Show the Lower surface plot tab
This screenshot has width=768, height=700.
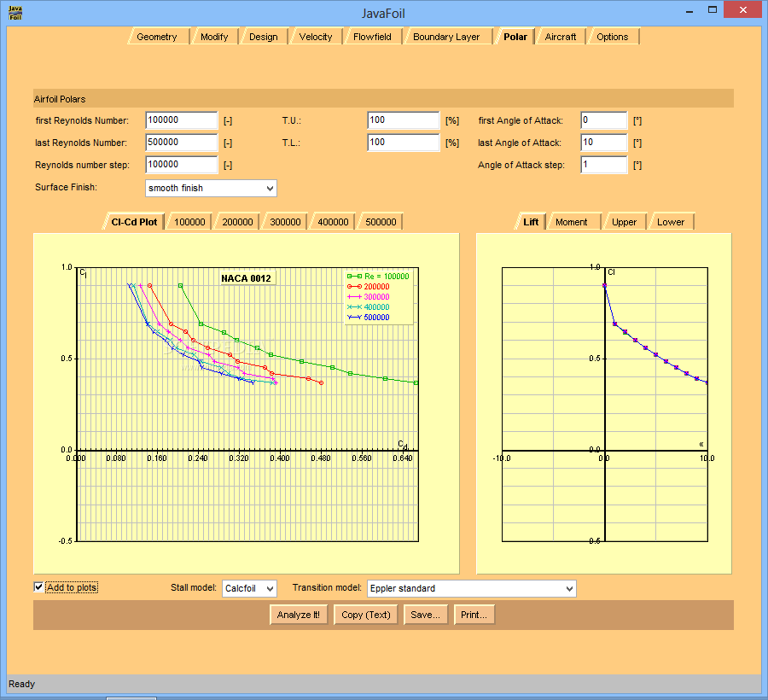coord(671,222)
